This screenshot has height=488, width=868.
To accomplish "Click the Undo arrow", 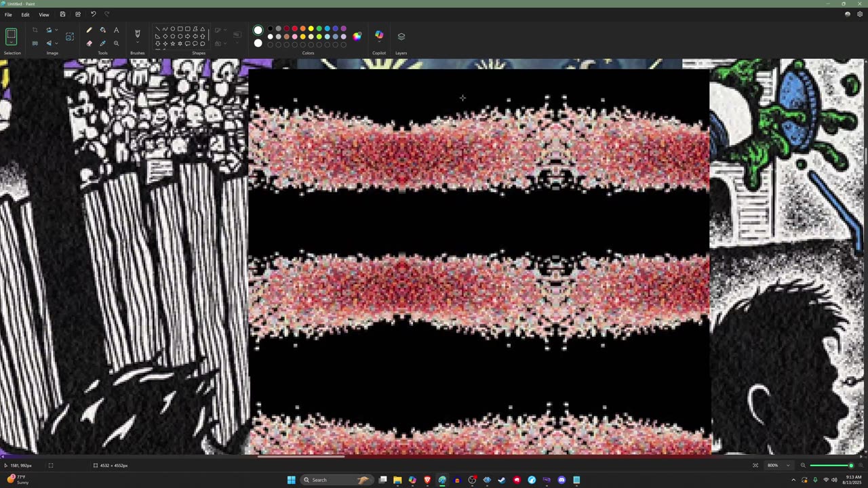I will pyautogui.click(x=93, y=14).
